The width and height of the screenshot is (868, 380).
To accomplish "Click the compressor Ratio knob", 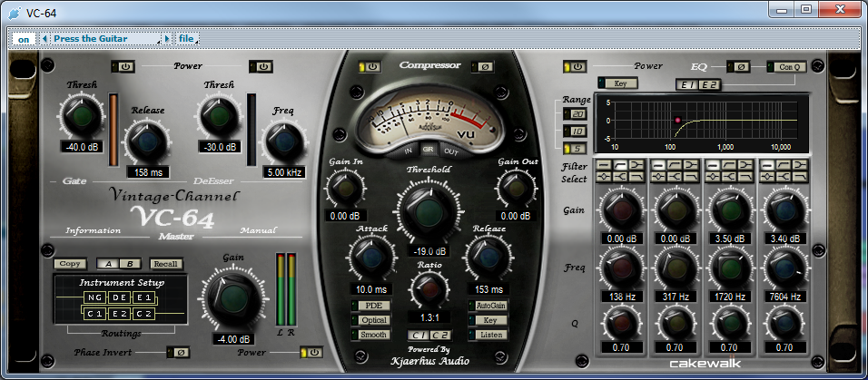I will pos(429,289).
